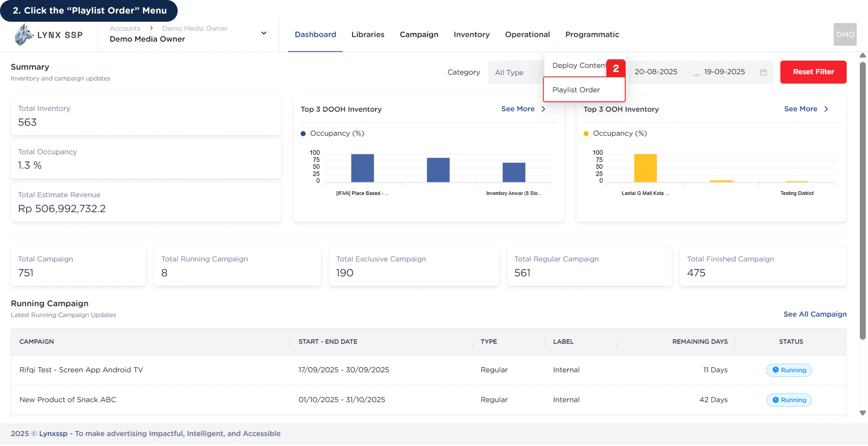Select Deploy Content from the dropdown
Viewport: 868px width, 446px height.
pos(580,66)
